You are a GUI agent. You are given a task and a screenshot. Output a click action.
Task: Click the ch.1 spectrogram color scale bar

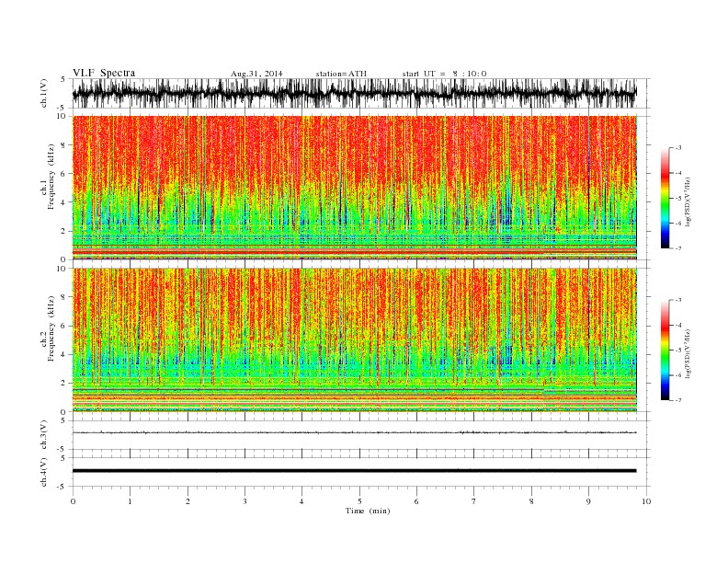tap(665, 198)
